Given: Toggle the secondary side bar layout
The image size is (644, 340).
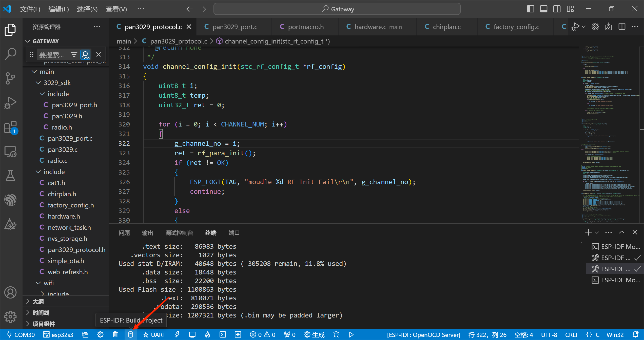Looking at the screenshot, I should point(557,9).
